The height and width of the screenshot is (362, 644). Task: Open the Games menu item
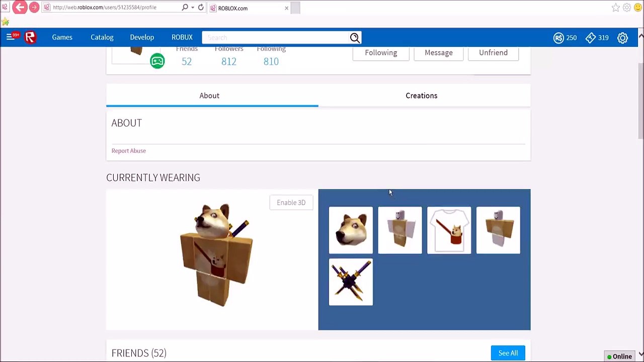(x=62, y=37)
